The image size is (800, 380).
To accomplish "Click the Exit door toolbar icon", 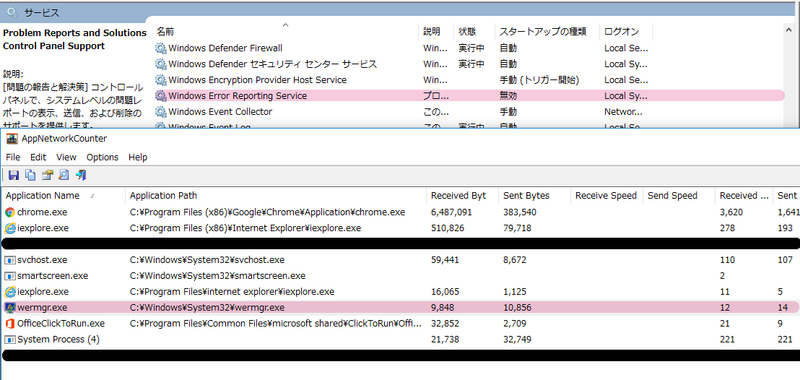I will pyautogui.click(x=81, y=175).
